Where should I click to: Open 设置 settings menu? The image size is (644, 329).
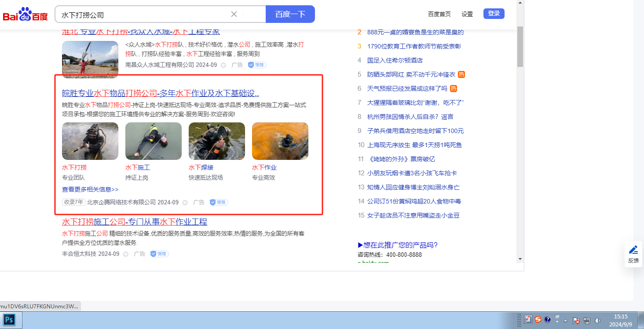(x=467, y=14)
